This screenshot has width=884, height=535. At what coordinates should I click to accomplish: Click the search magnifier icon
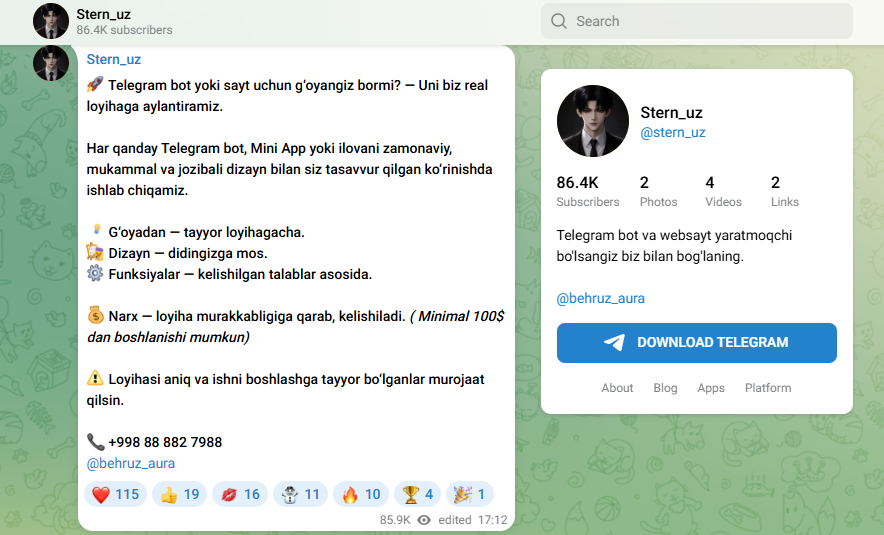click(559, 21)
